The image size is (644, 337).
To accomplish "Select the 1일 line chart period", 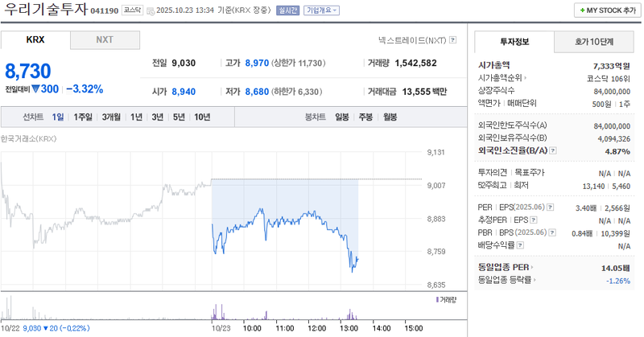I will pos(58,117).
